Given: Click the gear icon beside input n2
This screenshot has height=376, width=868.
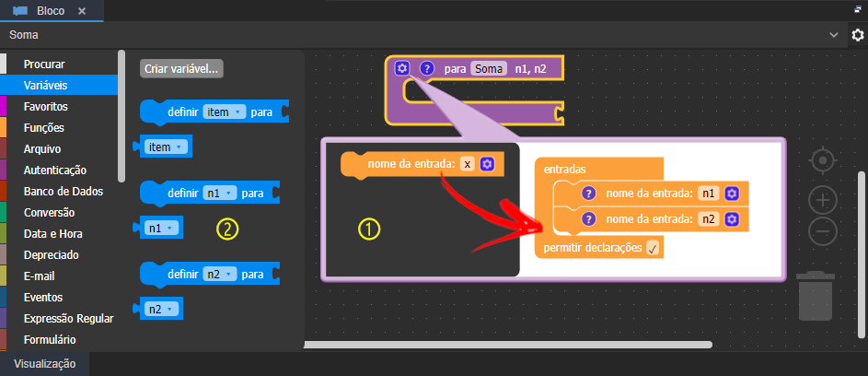Looking at the screenshot, I should (732, 219).
